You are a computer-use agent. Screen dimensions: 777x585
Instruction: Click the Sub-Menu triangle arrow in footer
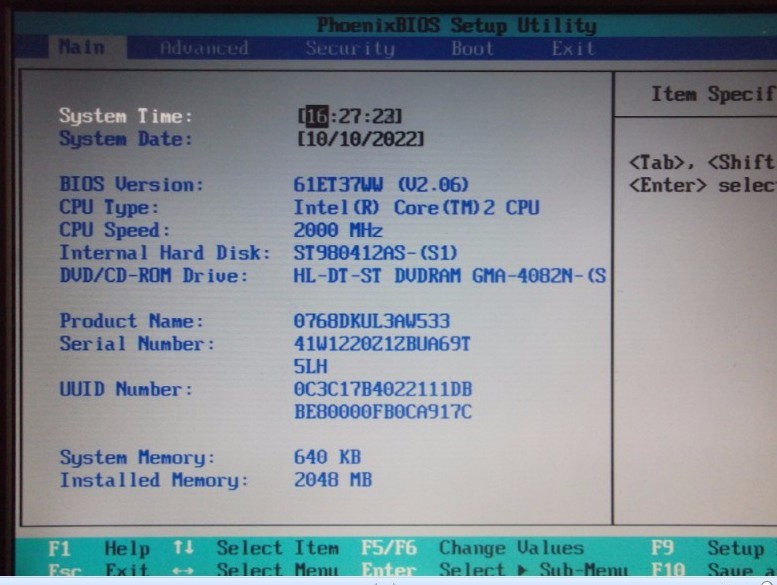tap(524, 571)
